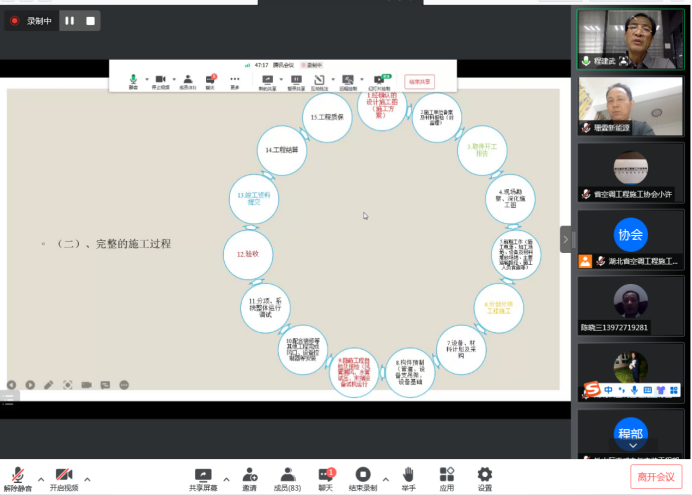Image resolution: width=692 pixels, height=495 pixels.
Task: Open dropdown arrow beside 新的共享
Action: (x=281, y=79)
